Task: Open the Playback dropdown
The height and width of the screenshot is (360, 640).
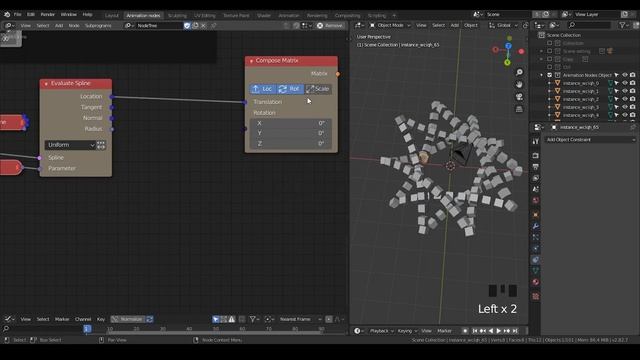Action: click(x=381, y=331)
